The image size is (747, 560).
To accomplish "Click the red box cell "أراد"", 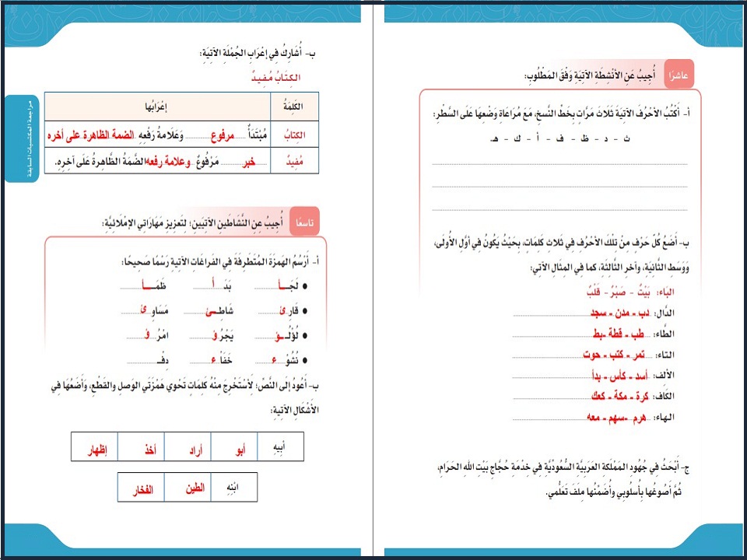I will [x=188, y=446].
